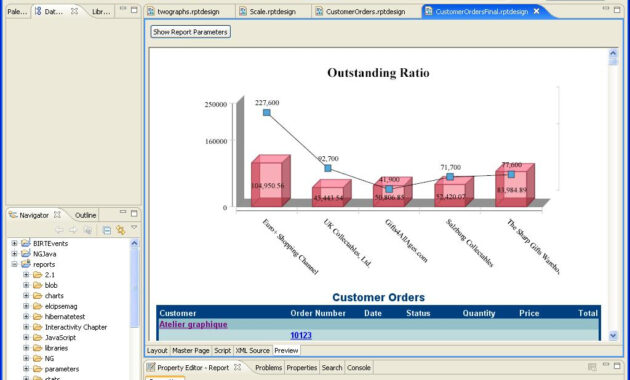Maximize the Property Editor panel

[617, 366]
